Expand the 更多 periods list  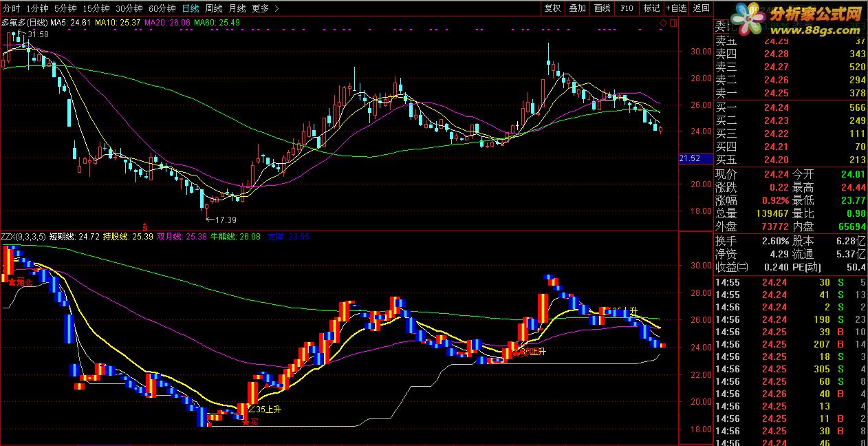[265, 8]
